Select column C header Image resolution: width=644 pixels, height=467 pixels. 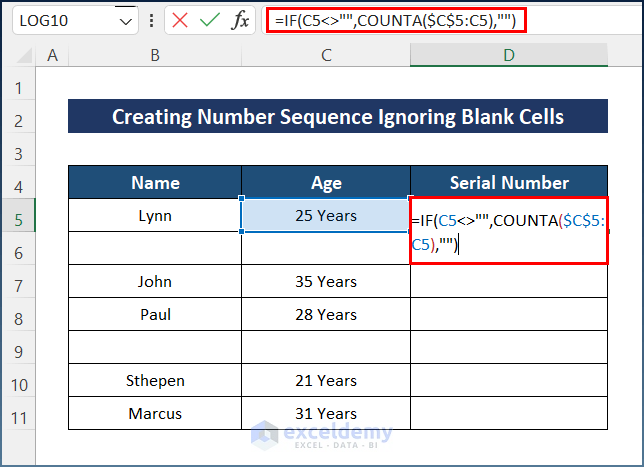[326, 55]
